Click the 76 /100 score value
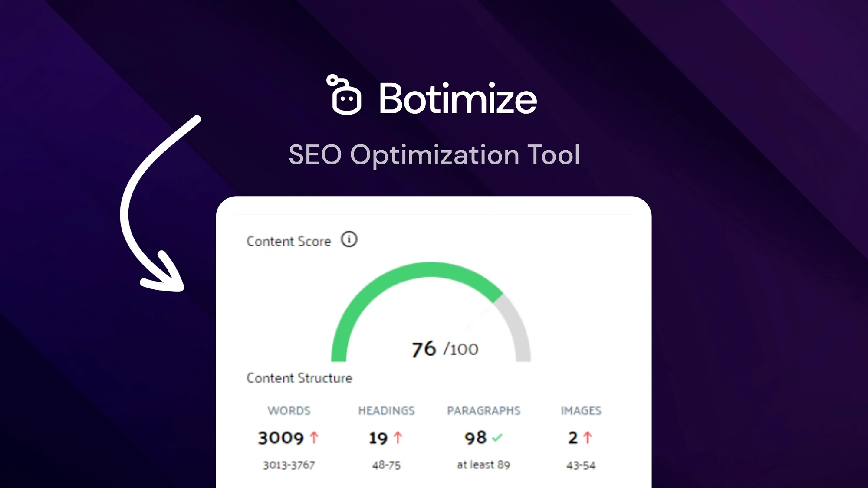Image resolution: width=868 pixels, height=488 pixels. tap(445, 349)
